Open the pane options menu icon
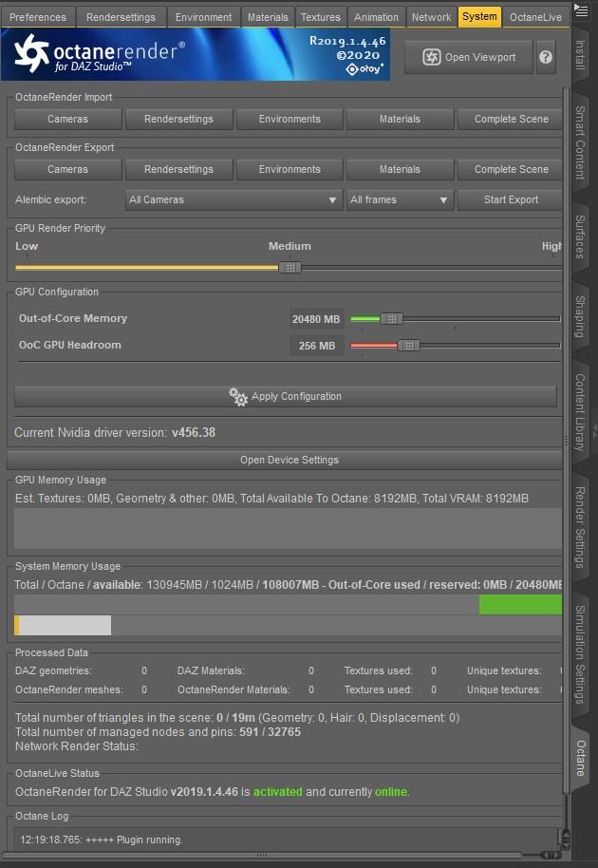The image size is (598, 868). point(581,10)
